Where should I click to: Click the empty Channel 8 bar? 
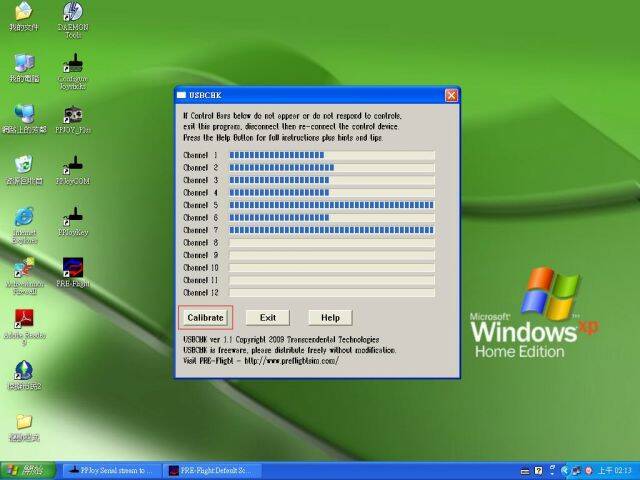pyautogui.click(x=332, y=243)
